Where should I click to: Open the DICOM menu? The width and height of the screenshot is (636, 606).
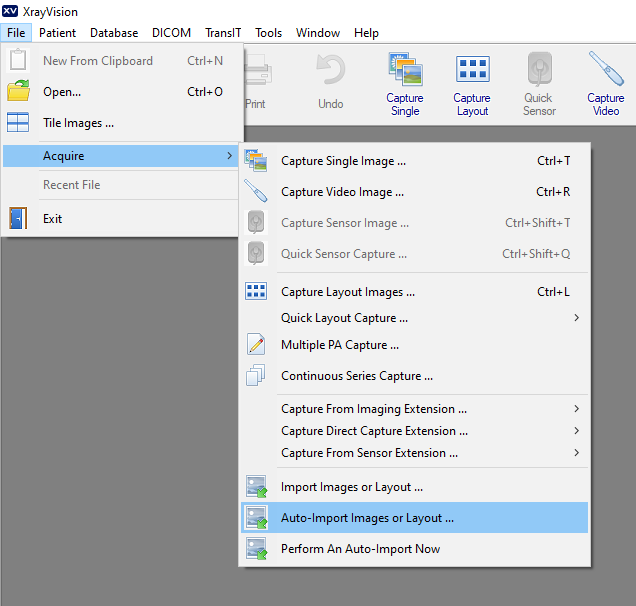tap(171, 32)
